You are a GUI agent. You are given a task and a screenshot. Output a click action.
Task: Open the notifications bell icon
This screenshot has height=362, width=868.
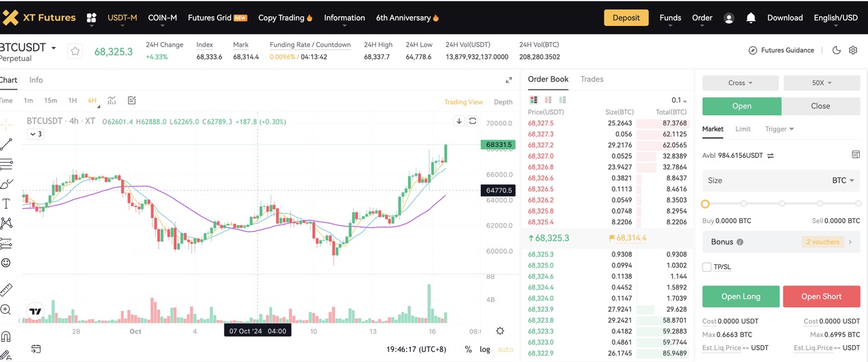click(751, 18)
